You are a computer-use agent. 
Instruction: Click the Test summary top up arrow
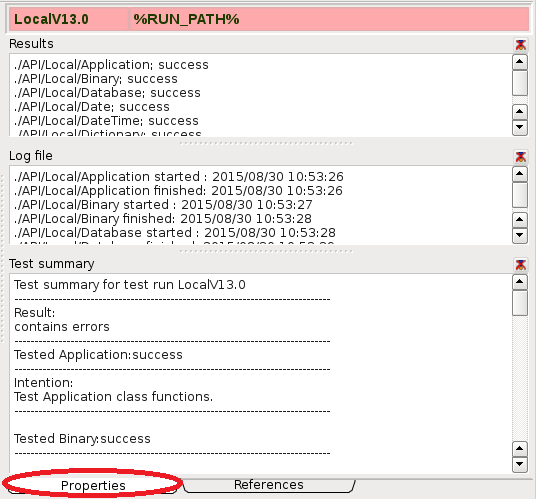520,282
